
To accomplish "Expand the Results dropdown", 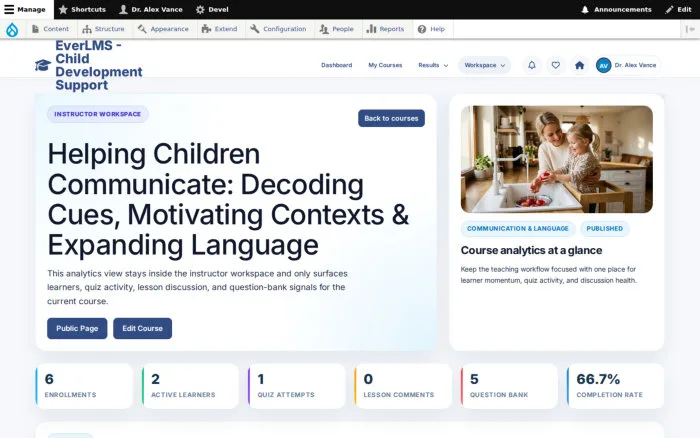I will [433, 65].
